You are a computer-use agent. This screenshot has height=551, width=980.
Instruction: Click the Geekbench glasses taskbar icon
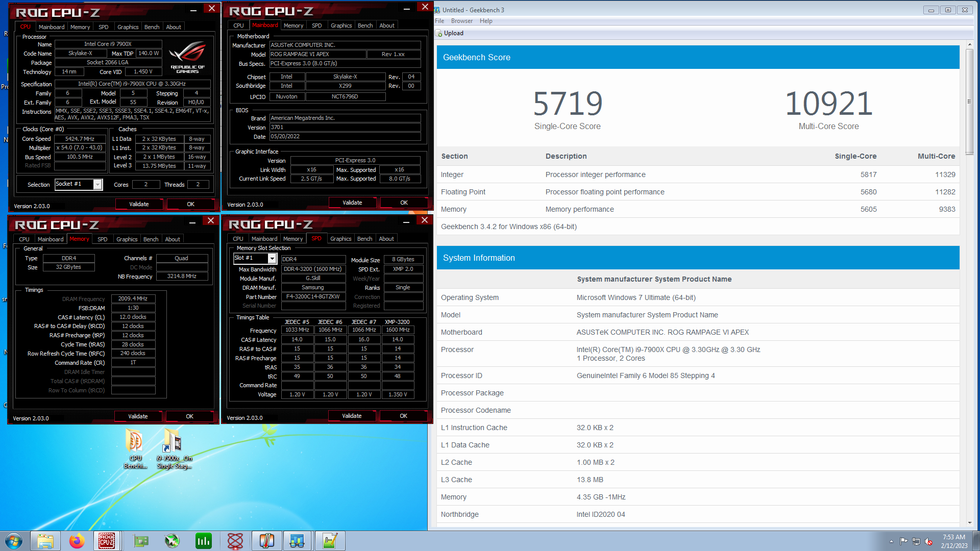tap(297, 541)
